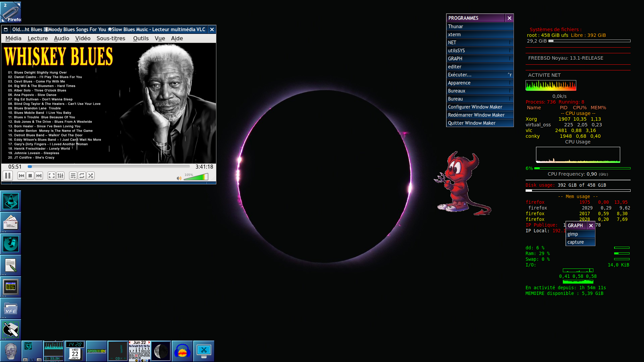Seek within the VLC playback progress bar
This screenshot has height=362, width=644.
tap(109, 167)
